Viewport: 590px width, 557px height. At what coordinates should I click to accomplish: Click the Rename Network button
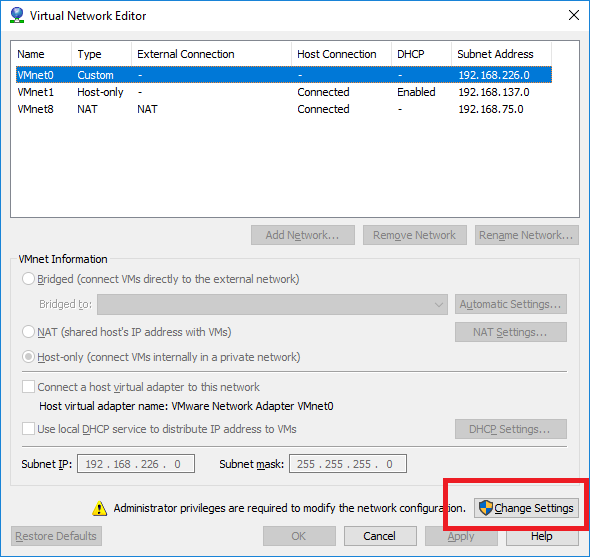tap(526, 235)
